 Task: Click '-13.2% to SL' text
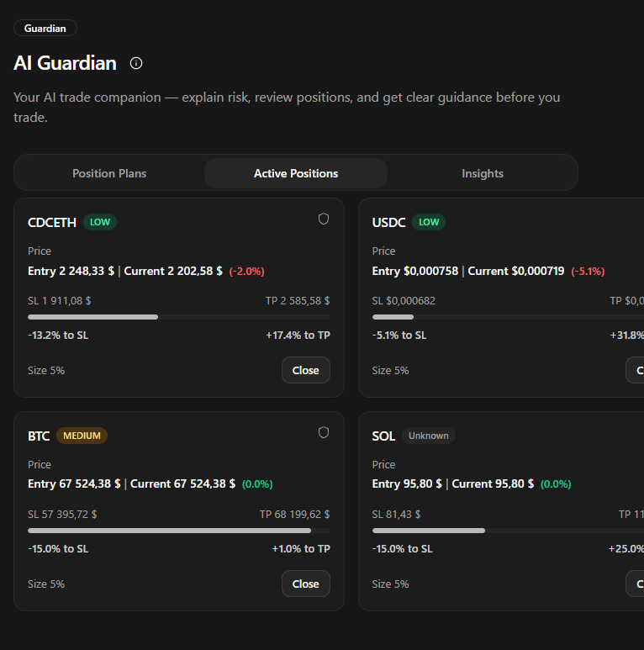tap(58, 336)
